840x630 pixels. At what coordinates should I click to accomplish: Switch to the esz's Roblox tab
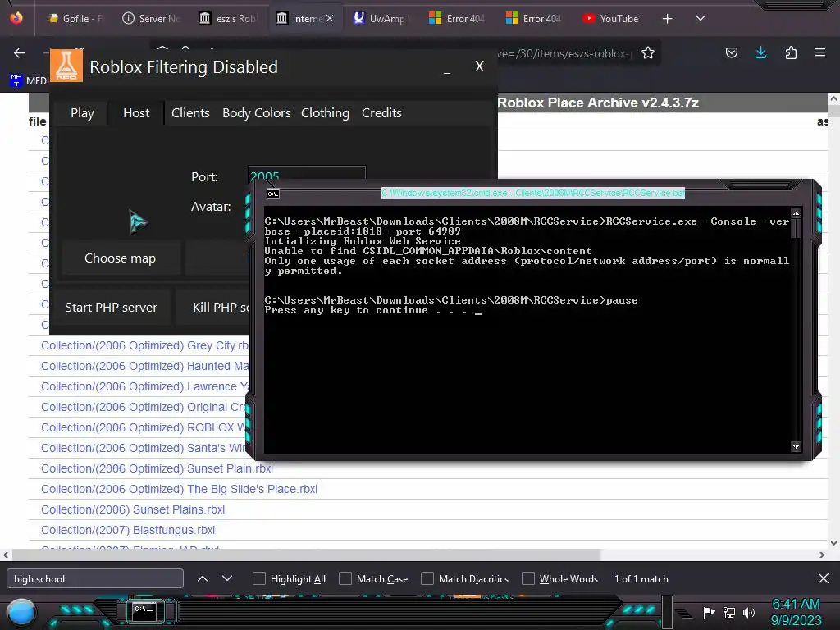pos(229,19)
